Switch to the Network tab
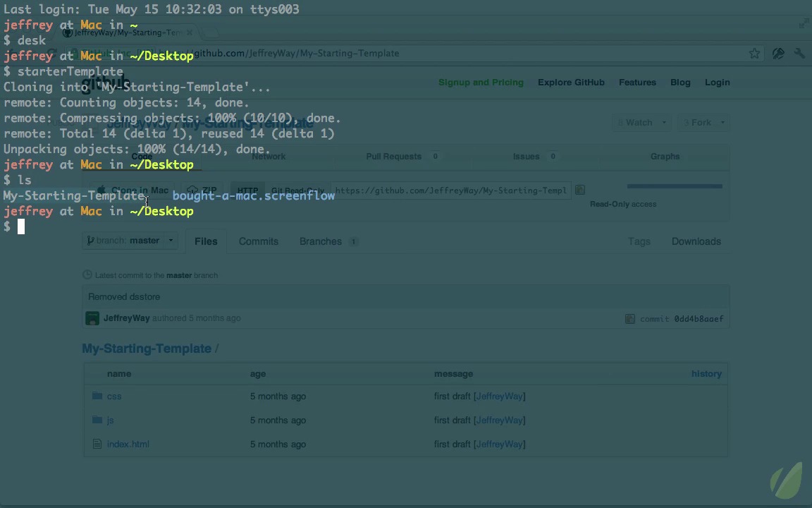This screenshot has width=812, height=508. 269,157
